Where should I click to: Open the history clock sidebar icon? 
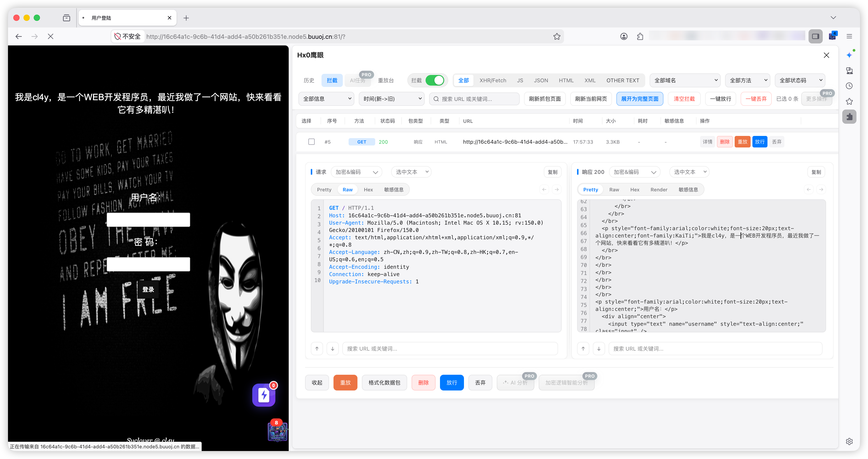pyautogui.click(x=849, y=86)
